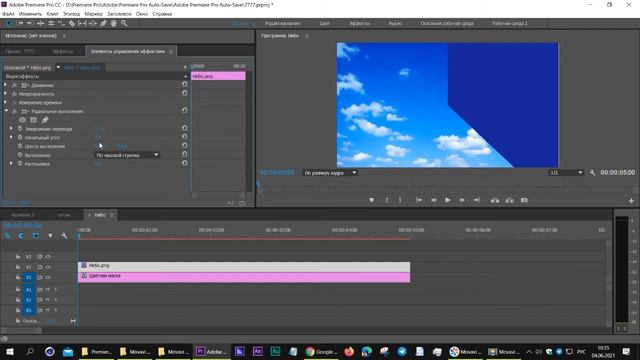The width and height of the screenshot is (640, 360).
Task: Open Google Chrome from taskbar
Action: tap(321, 351)
